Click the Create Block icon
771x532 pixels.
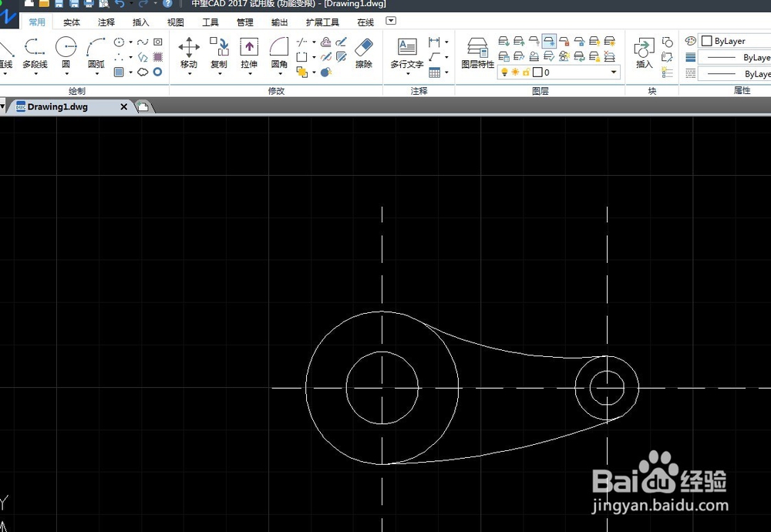click(667, 42)
